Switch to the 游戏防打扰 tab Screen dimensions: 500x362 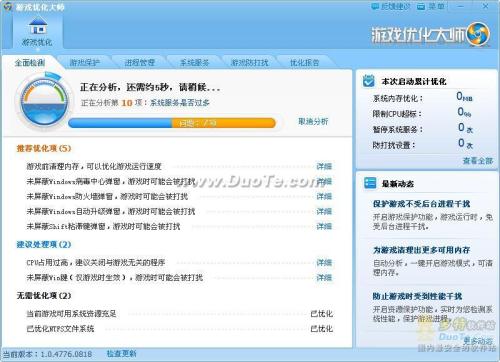[x=250, y=63]
